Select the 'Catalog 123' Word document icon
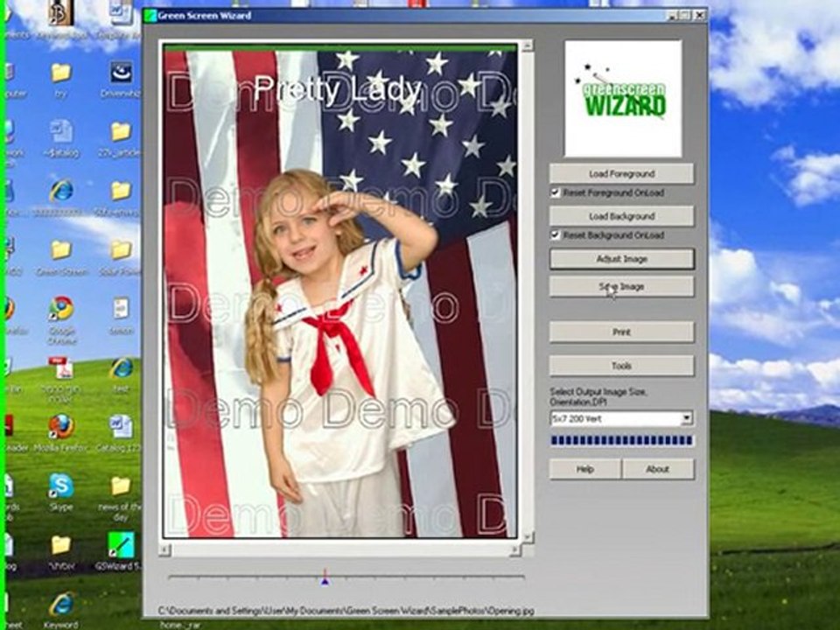 pyautogui.click(x=121, y=426)
